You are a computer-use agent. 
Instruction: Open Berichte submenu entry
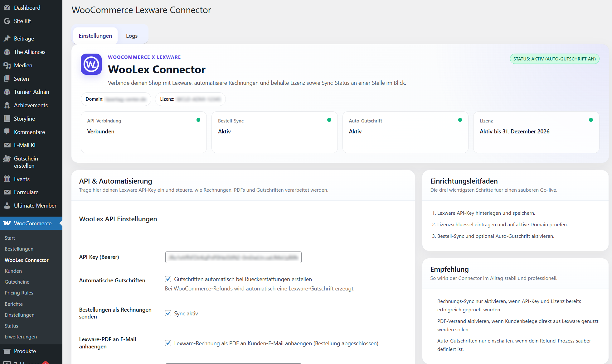[x=14, y=304]
